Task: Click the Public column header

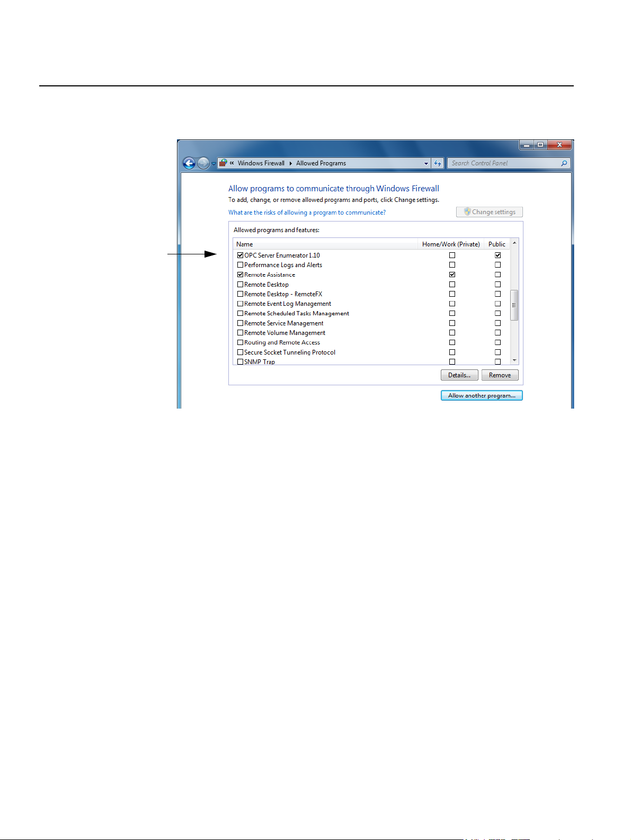Action: pos(497,244)
